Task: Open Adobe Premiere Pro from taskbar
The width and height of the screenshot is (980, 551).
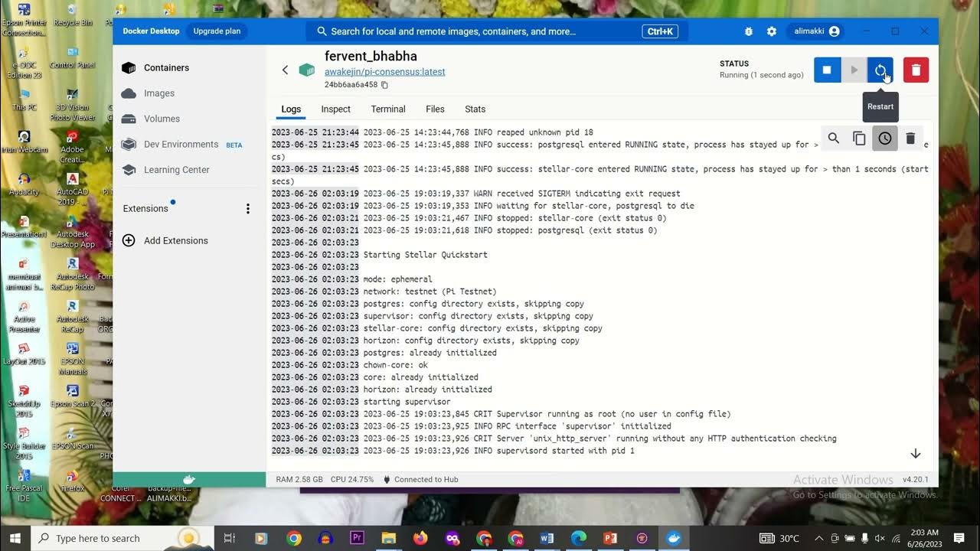Action: point(357,538)
